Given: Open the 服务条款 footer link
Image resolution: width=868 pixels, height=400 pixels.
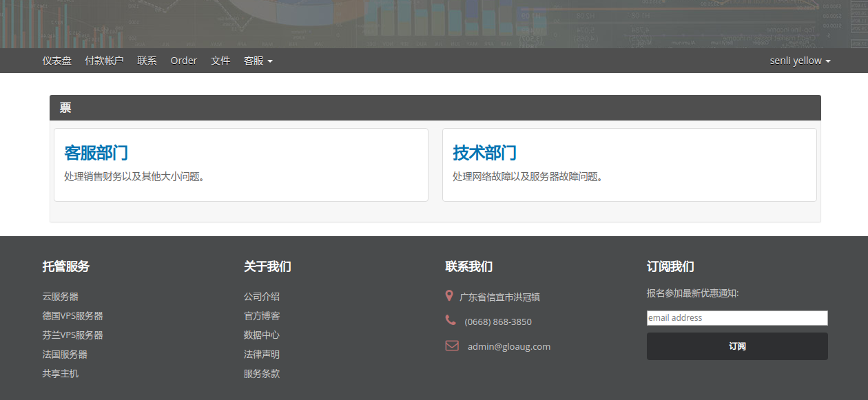Looking at the screenshot, I should (262, 374).
